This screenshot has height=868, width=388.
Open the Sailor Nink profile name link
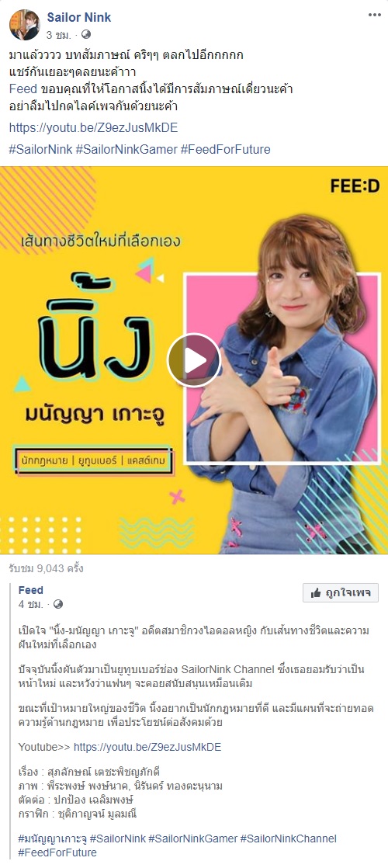79,19
